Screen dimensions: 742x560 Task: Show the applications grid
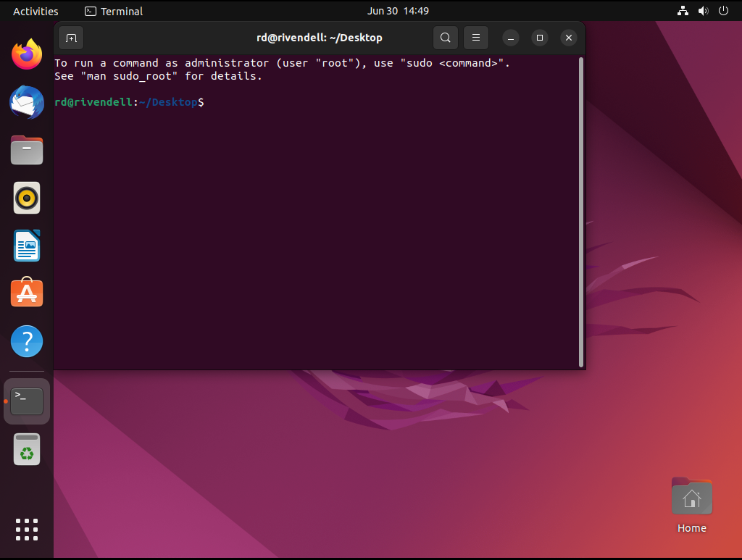(x=27, y=529)
